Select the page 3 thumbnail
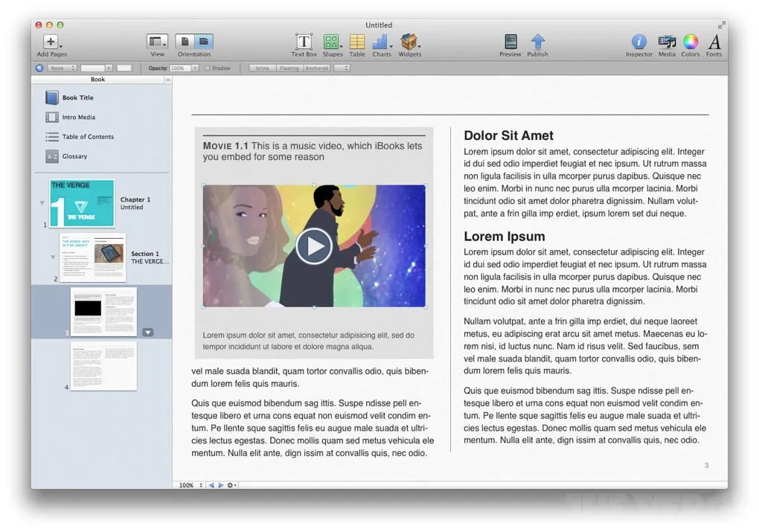Image resolution: width=759 pixels, height=532 pixels. click(103, 311)
